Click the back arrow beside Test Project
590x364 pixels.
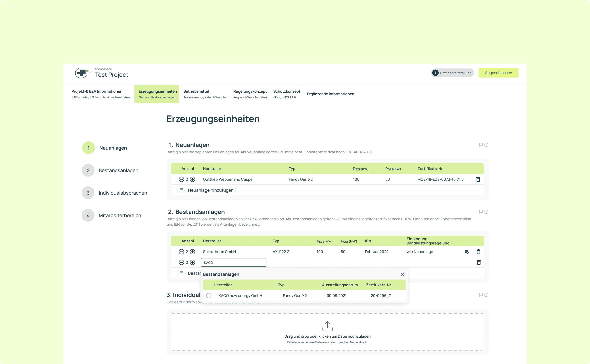(90, 73)
